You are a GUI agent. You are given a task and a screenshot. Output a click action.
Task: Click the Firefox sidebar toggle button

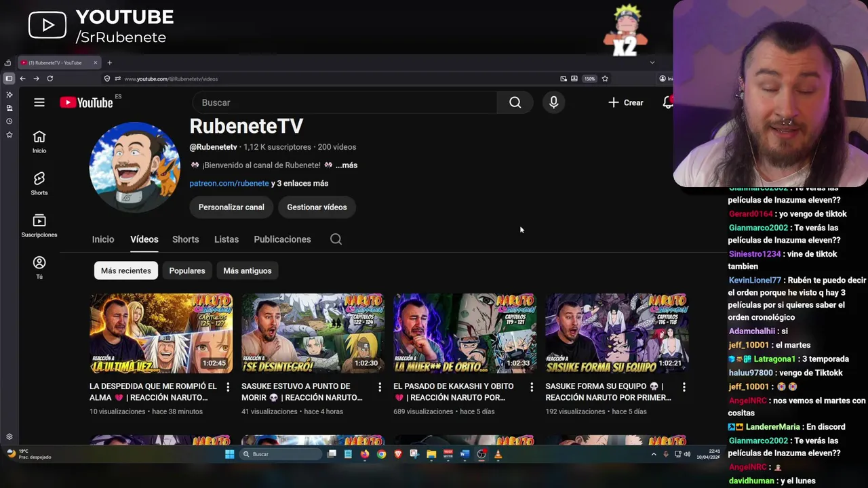tap(9, 79)
